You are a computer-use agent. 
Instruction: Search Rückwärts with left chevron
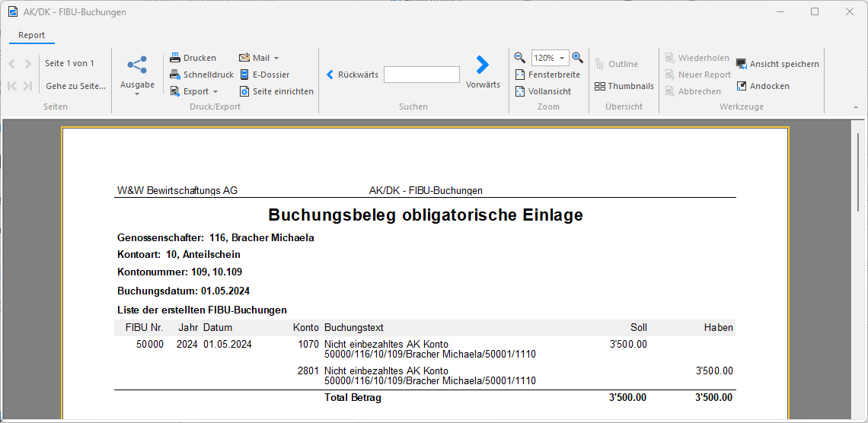pyautogui.click(x=352, y=75)
